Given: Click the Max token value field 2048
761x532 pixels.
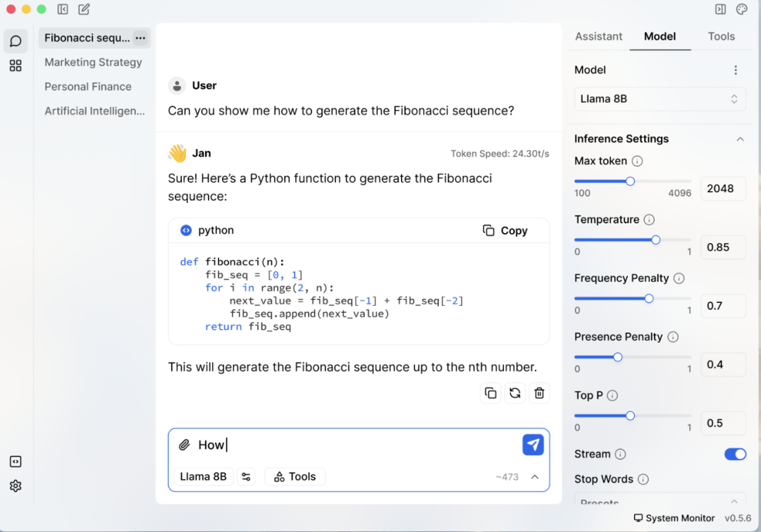Looking at the screenshot, I should coord(723,188).
